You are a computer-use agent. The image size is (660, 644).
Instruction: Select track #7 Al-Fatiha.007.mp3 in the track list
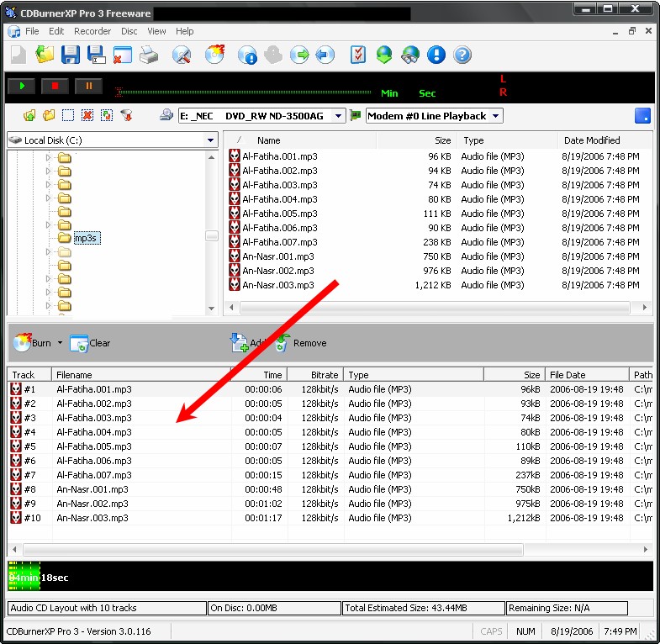pyautogui.click(x=330, y=475)
